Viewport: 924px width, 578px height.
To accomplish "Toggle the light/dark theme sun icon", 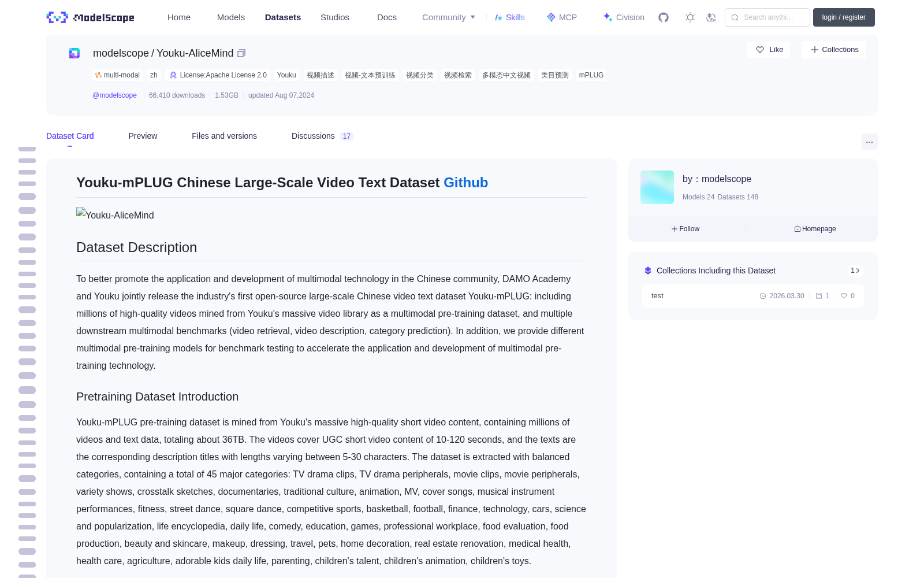I will pyautogui.click(x=690, y=17).
